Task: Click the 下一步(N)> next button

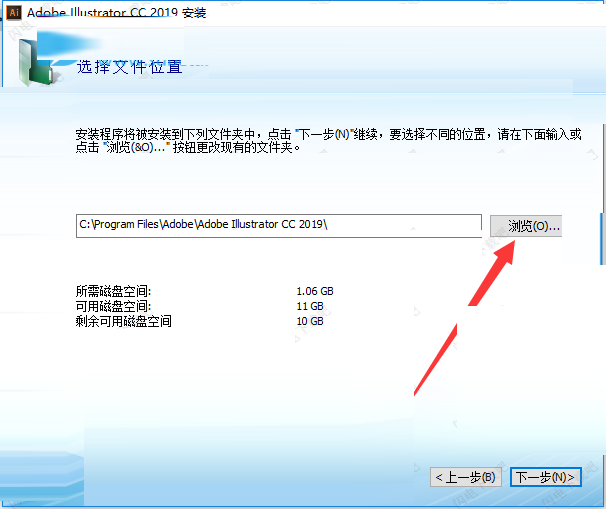Action: pyautogui.click(x=545, y=477)
